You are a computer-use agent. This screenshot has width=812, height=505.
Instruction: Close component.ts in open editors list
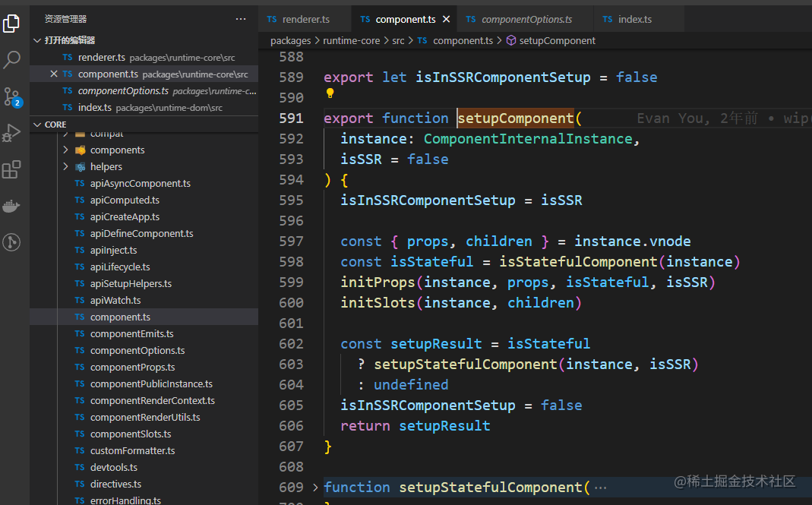point(53,74)
